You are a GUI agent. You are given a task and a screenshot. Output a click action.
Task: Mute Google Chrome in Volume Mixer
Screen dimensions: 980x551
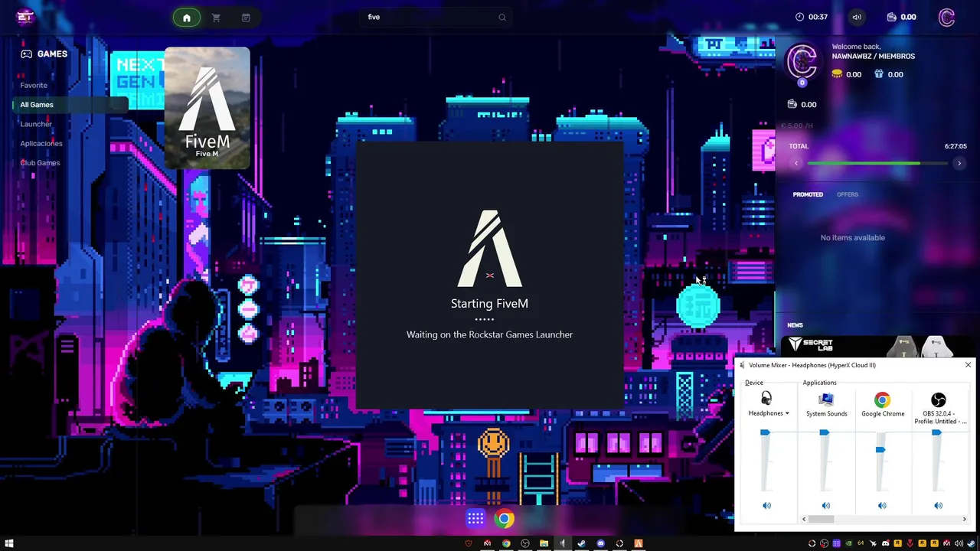click(882, 505)
